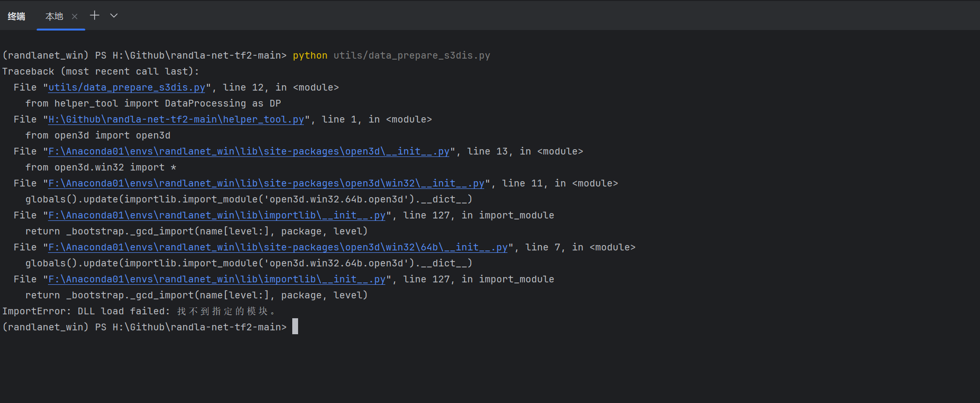Follow the site-packages\open3d\__init__.py link
The image size is (980, 403).
(x=249, y=152)
